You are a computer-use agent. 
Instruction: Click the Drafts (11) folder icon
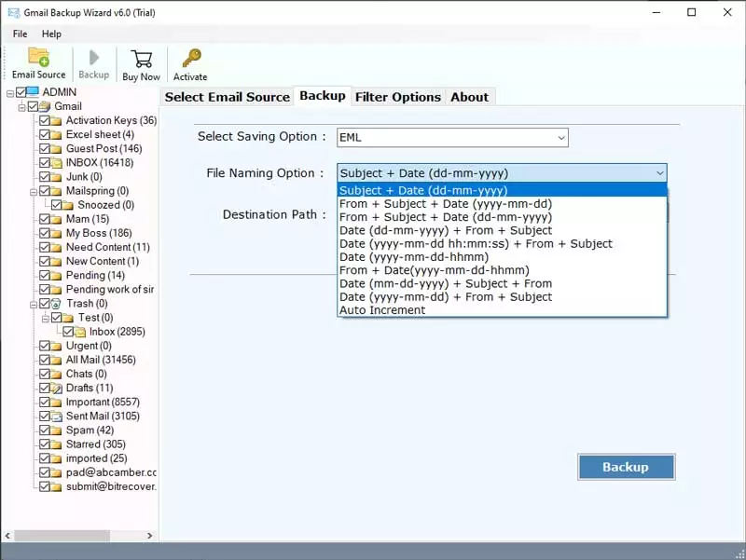coord(56,388)
